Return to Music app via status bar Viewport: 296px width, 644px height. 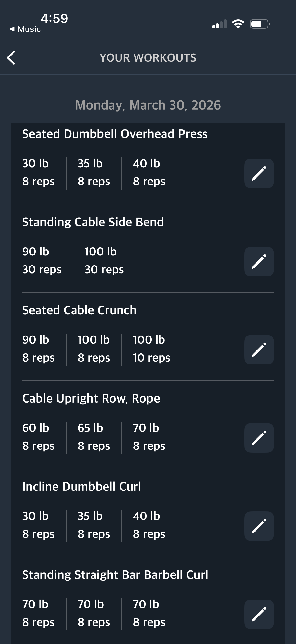pyautogui.click(x=25, y=29)
